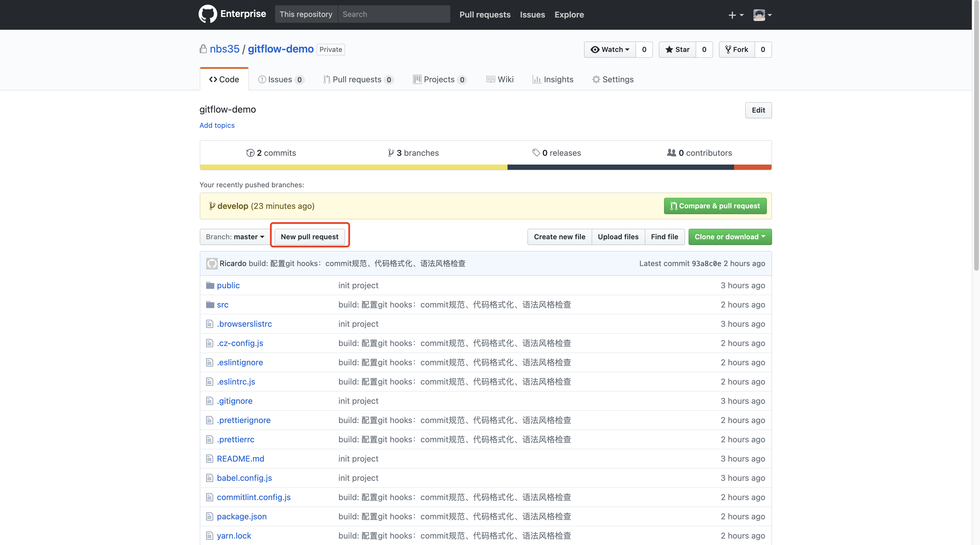Open the repository Pull requests tab
This screenshot has height=545, width=980.
click(358, 79)
